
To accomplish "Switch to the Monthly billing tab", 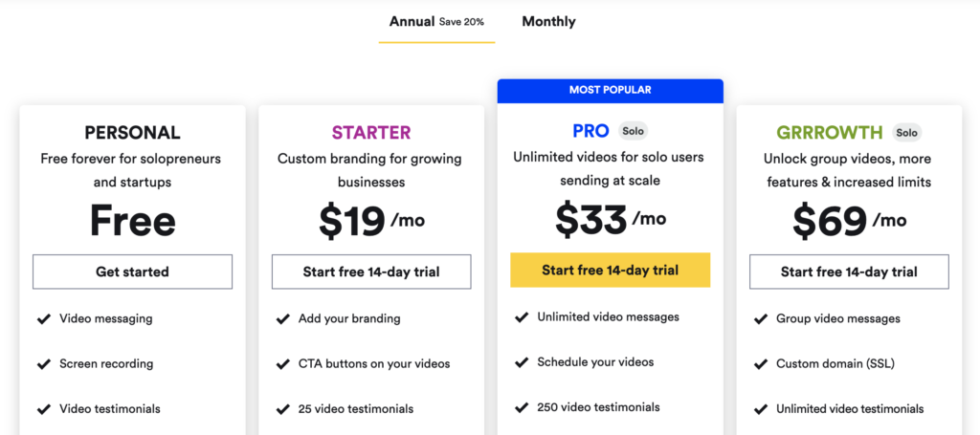I will click(x=548, y=22).
